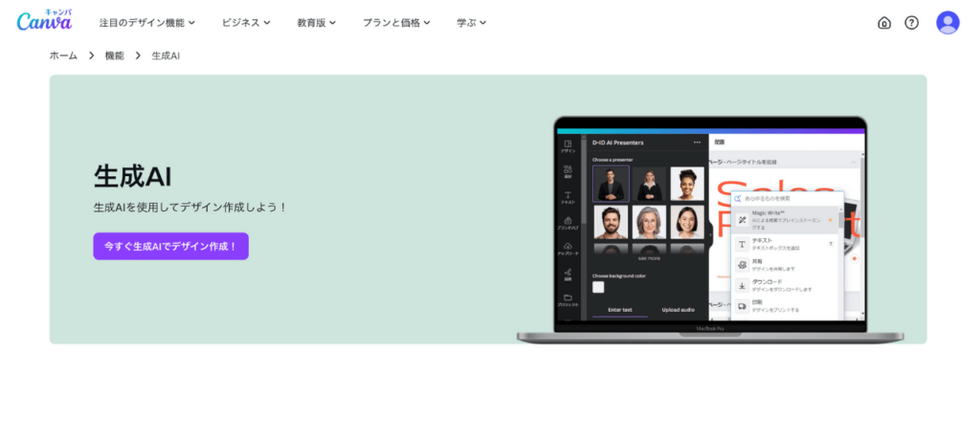
Task: Expand the 学ぶ menu
Action: (472, 23)
